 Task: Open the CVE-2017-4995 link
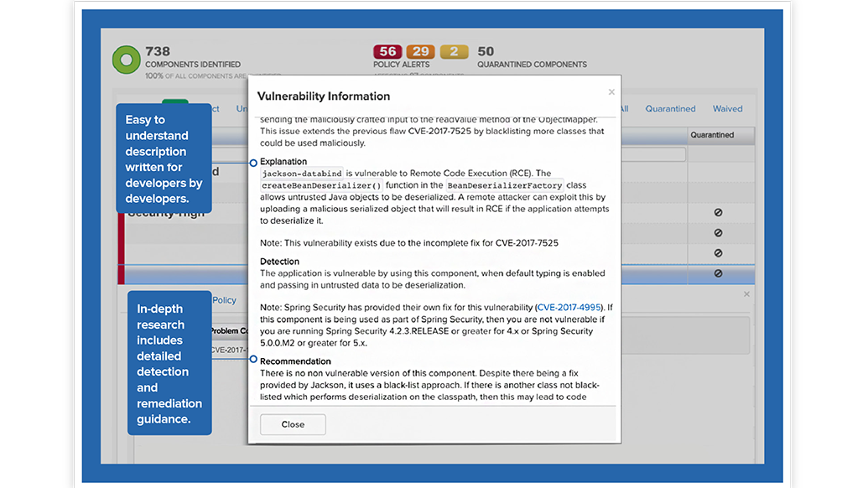[x=569, y=307]
